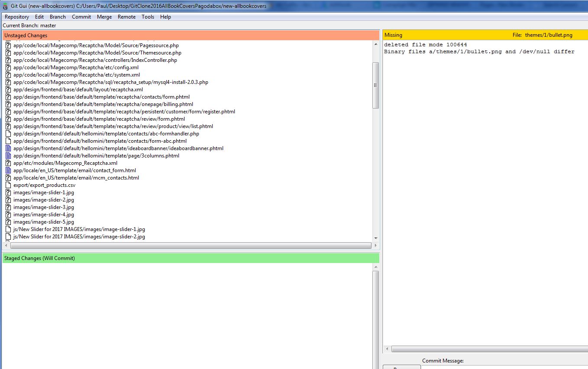Select file name app/etc/modules/Magecomp_Recaptcha.xml
588x369 pixels.
point(65,163)
